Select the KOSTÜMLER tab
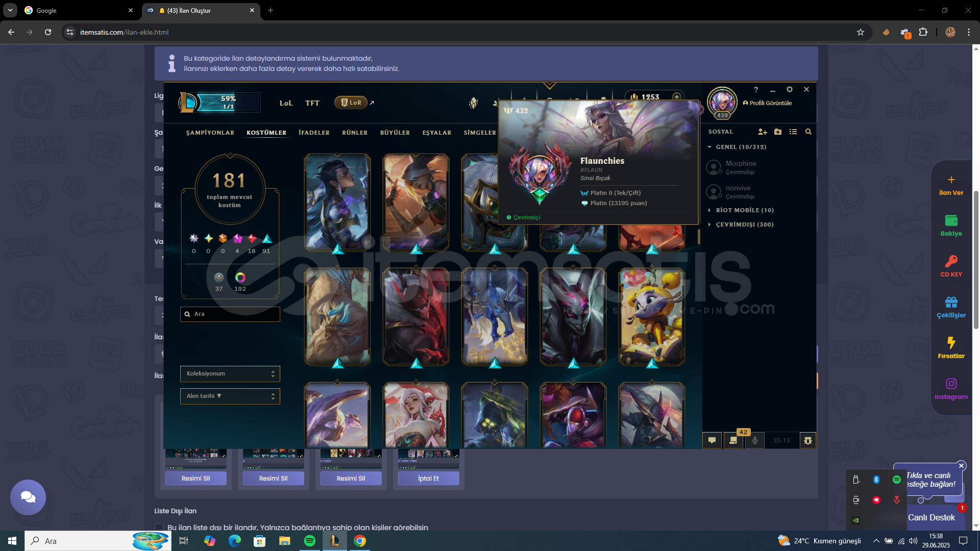The width and height of the screenshot is (980, 551). tap(266, 133)
